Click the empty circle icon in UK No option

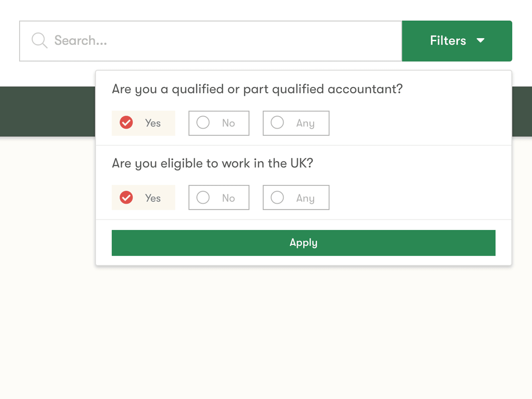click(x=203, y=197)
